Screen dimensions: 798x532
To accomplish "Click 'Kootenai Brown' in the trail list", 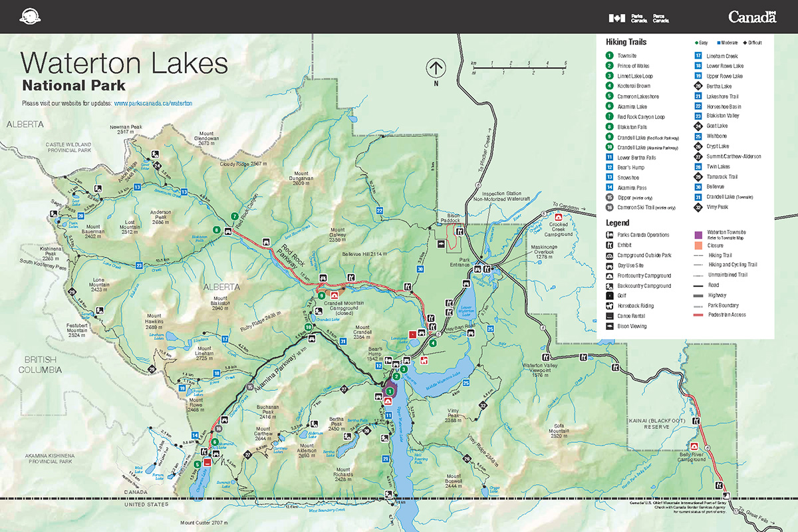I will pos(634,86).
